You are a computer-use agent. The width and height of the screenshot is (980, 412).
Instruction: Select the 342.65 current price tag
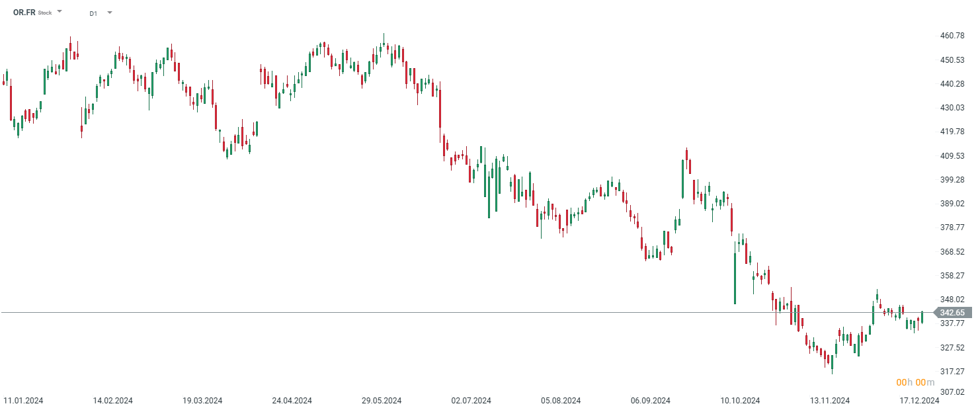(x=952, y=312)
